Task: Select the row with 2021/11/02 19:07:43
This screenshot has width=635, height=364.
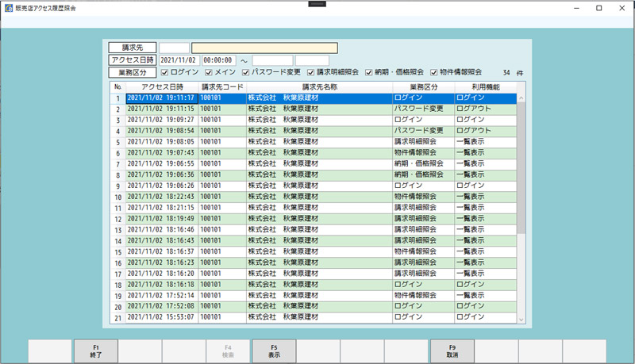Action: [314, 152]
